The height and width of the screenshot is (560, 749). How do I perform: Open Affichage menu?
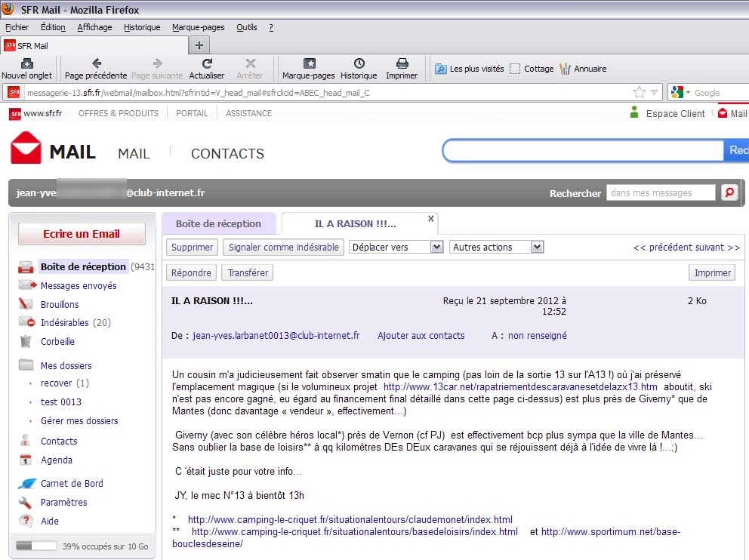[x=94, y=27]
